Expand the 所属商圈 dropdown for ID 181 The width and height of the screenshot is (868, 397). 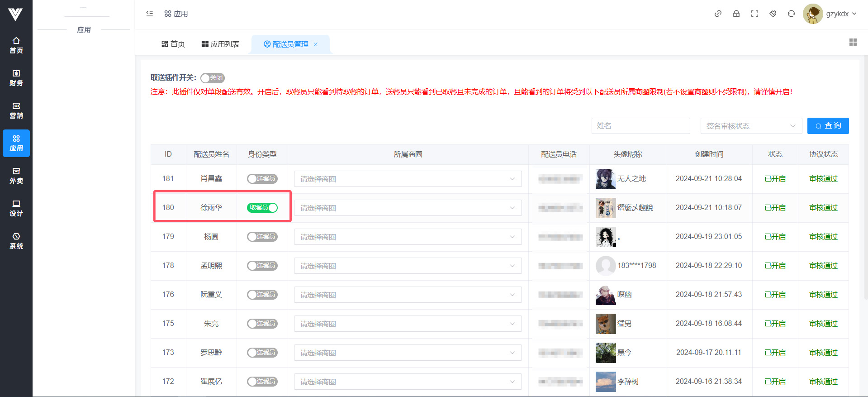[408, 179]
